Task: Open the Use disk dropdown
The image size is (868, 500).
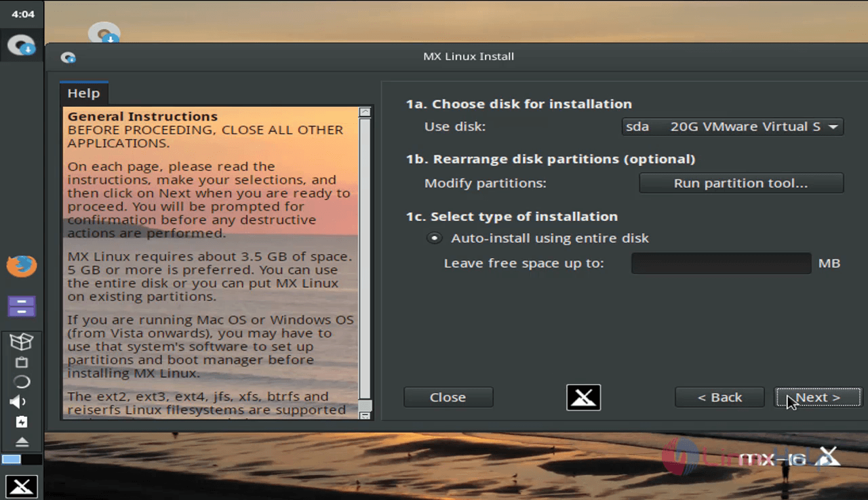Action: pyautogui.click(x=732, y=127)
